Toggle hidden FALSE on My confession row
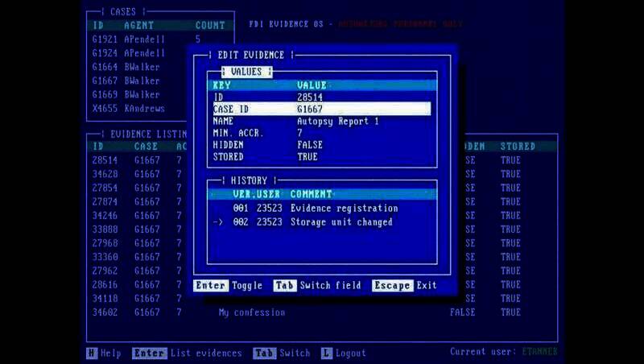This screenshot has width=644, height=364. [462, 312]
